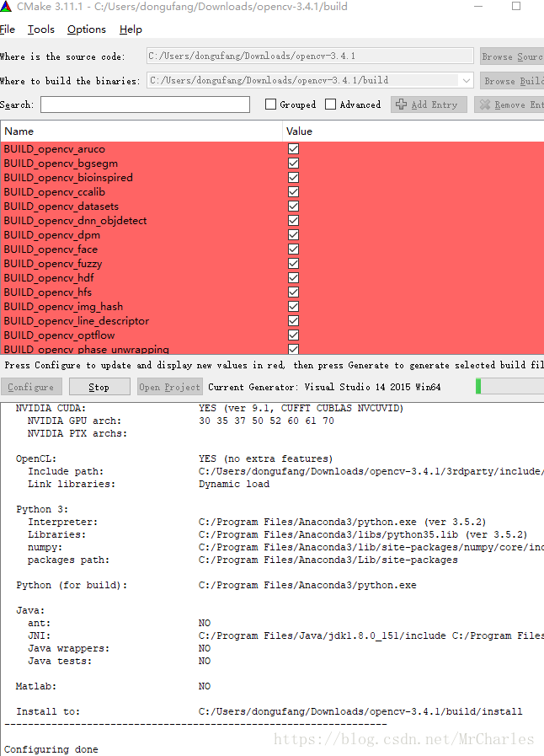Select the BUILD_opencv_dpm entry name
This screenshot has width=544, height=756.
[x=52, y=235]
